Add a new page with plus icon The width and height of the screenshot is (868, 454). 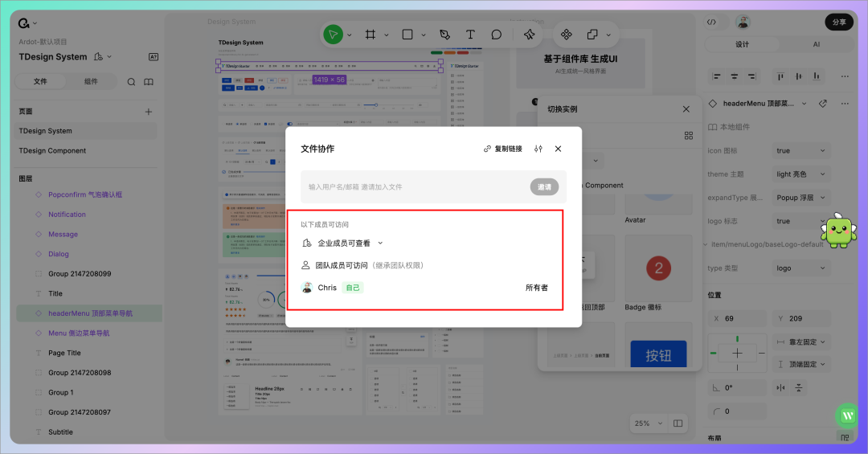pyautogui.click(x=149, y=112)
